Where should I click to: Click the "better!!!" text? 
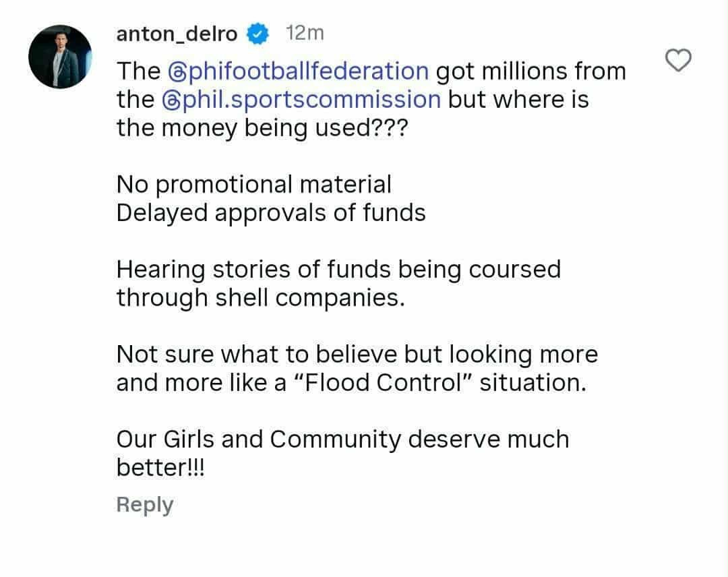pos(160,468)
